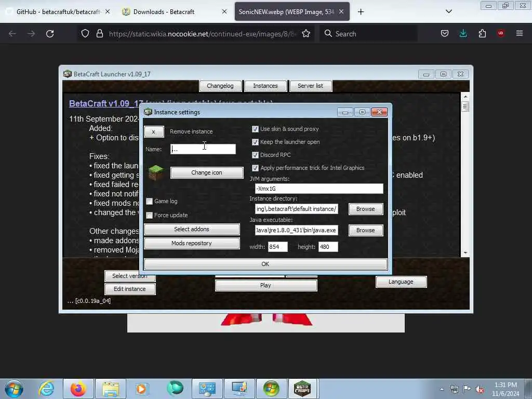Viewport: 532px width, 399px height.
Task: Bookmark this page with the star icon
Action: (x=306, y=33)
